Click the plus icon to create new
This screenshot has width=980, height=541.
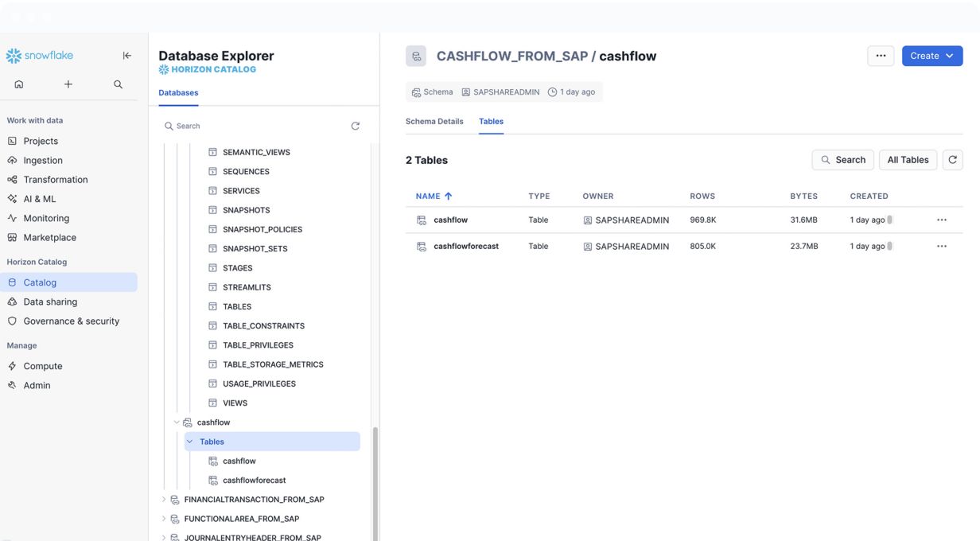coord(68,84)
